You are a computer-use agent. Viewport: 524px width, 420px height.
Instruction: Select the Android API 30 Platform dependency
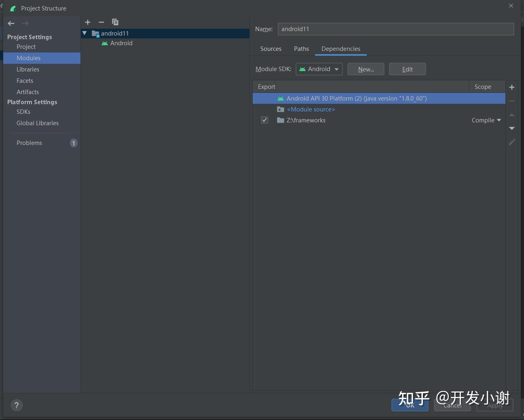(356, 98)
